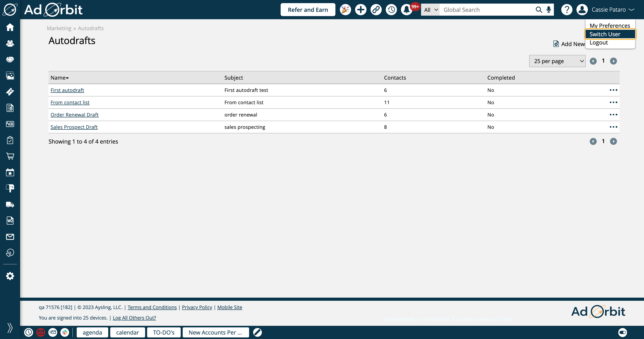This screenshot has height=339, width=644.
Task: Open the Order Renewal Draft link
Action: (74, 114)
